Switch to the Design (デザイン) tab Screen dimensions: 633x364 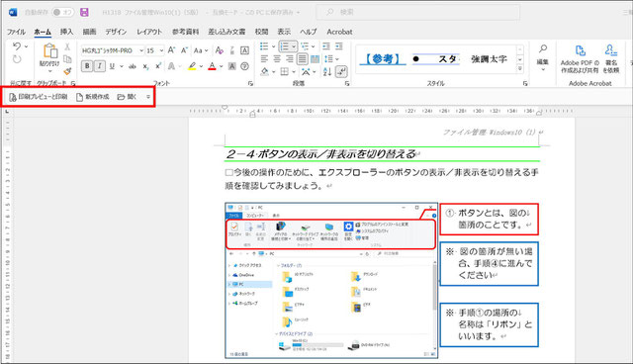point(116,32)
